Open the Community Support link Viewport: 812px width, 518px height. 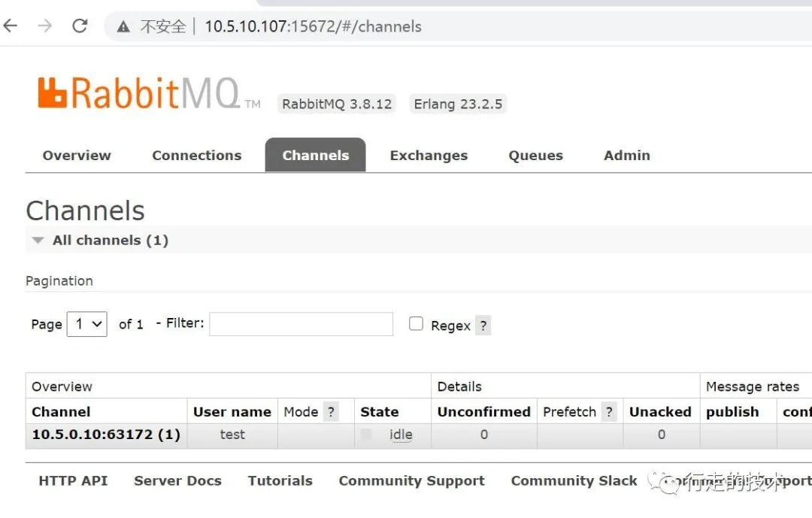[412, 480]
